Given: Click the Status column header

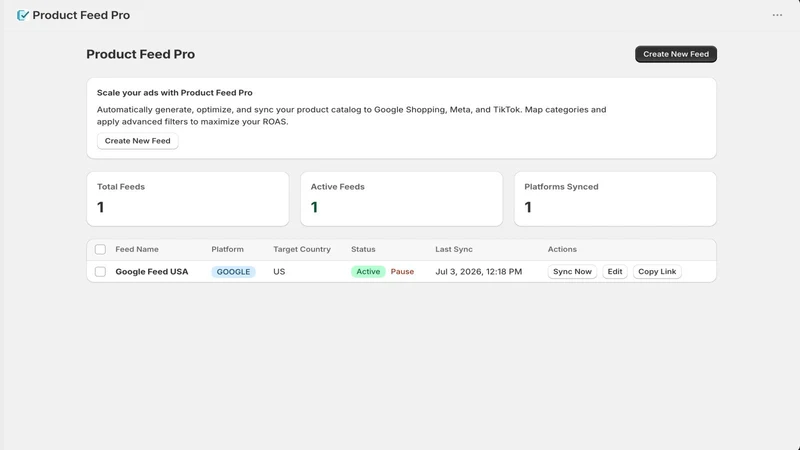Looking at the screenshot, I should click(x=363, y=249).
